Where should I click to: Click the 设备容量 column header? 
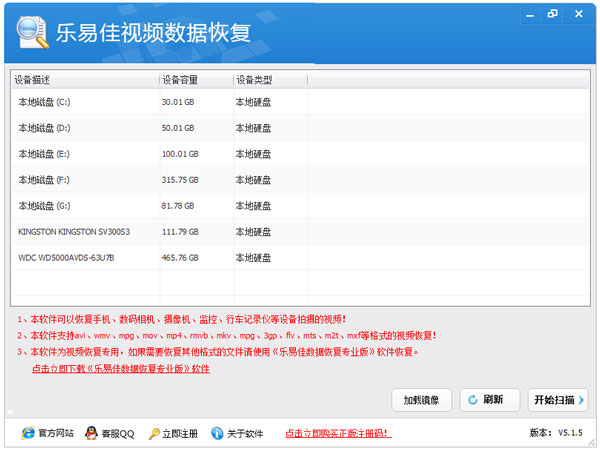click(x=195, y=79)
